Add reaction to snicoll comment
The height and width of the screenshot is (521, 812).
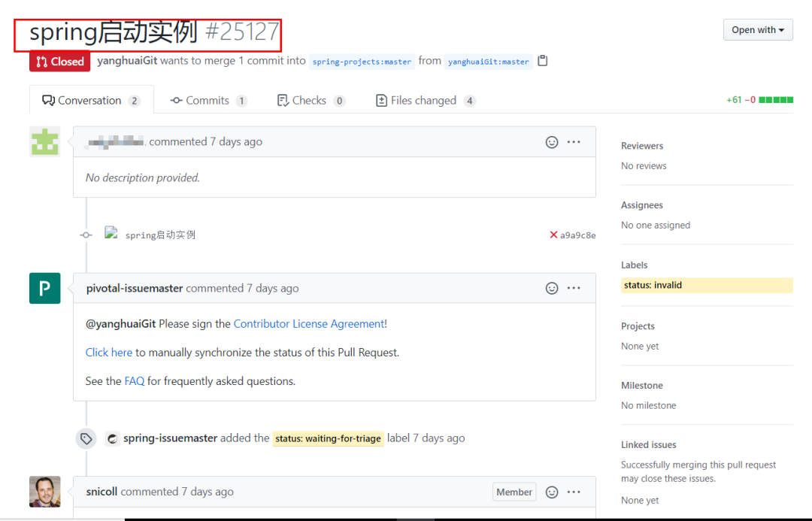[552, 492]
